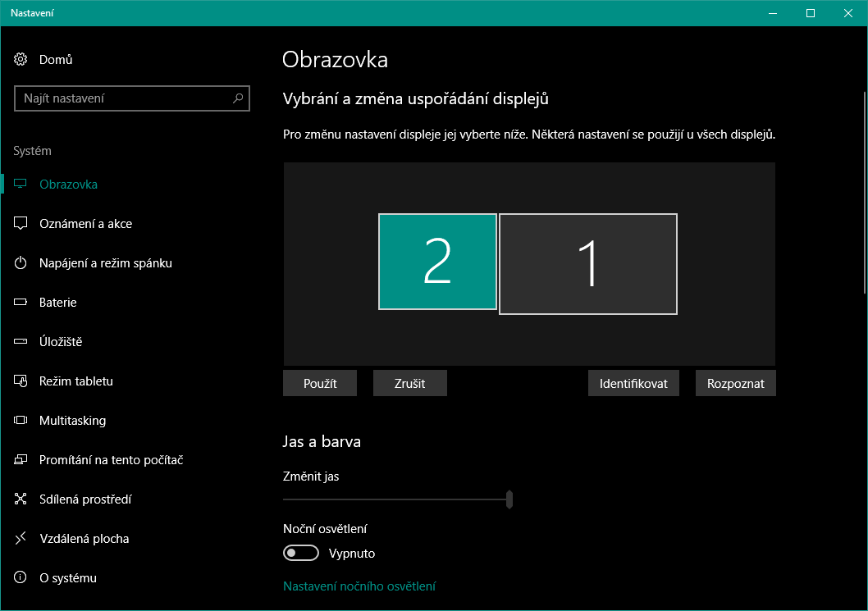The height and width of the screenshot is (611, 868).
Task: Click the Obrazovka monitor icon in sidebar
Action: (x=21, y=185)
